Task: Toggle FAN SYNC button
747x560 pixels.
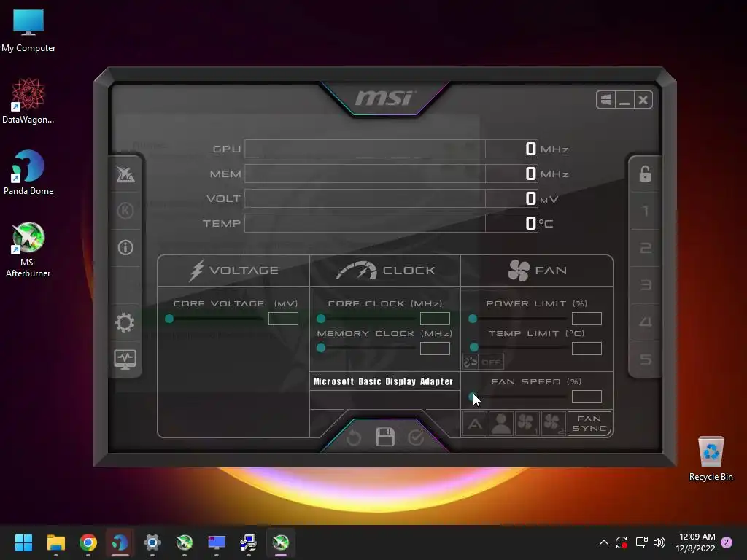Action: pos(589,424)
